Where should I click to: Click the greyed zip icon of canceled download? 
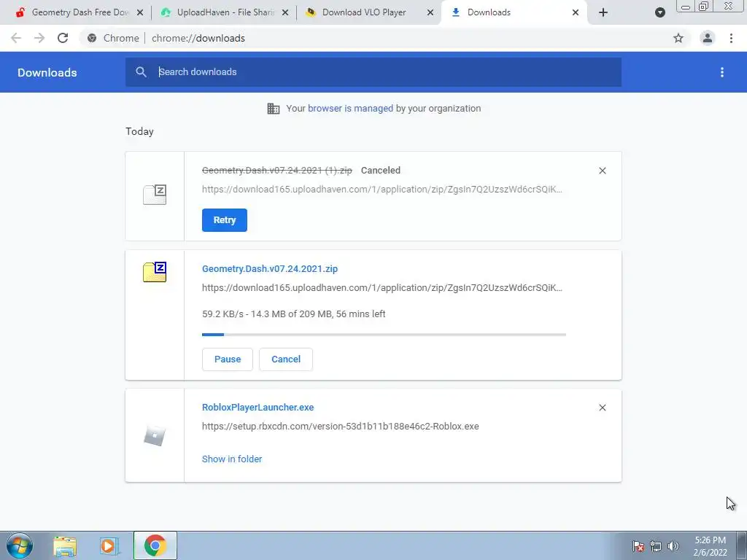[x=155, y=194]
